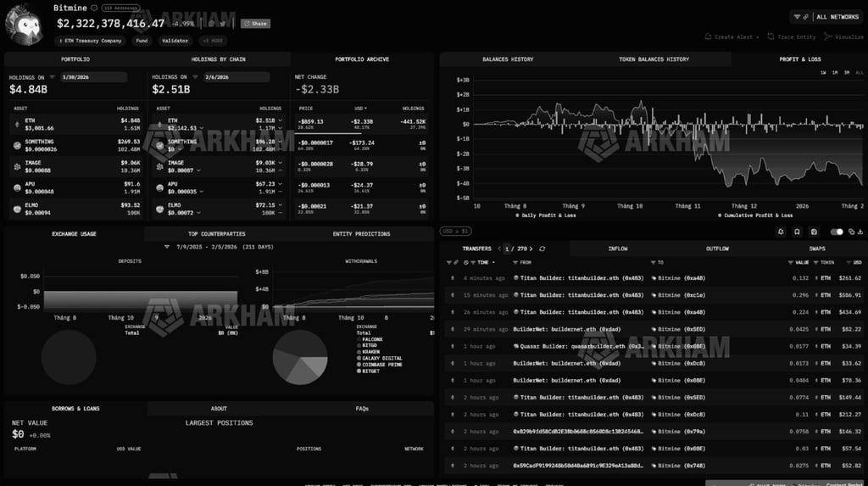The height and width of the screenshot is (486, 868).
Task: Go to previous transfers page
Action: pyautogui.click(x=499, y=249)
